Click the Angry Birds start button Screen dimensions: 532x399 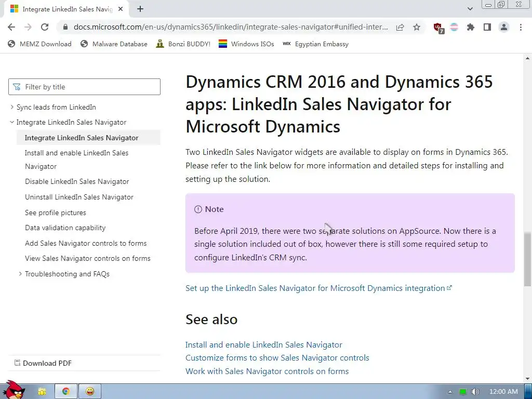coord(14,391)
